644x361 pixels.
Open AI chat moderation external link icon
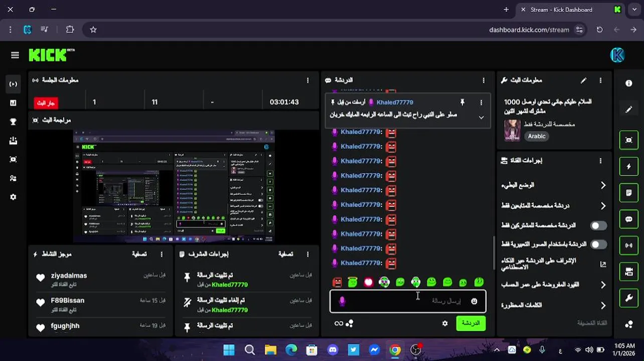(x=603, y=264)
